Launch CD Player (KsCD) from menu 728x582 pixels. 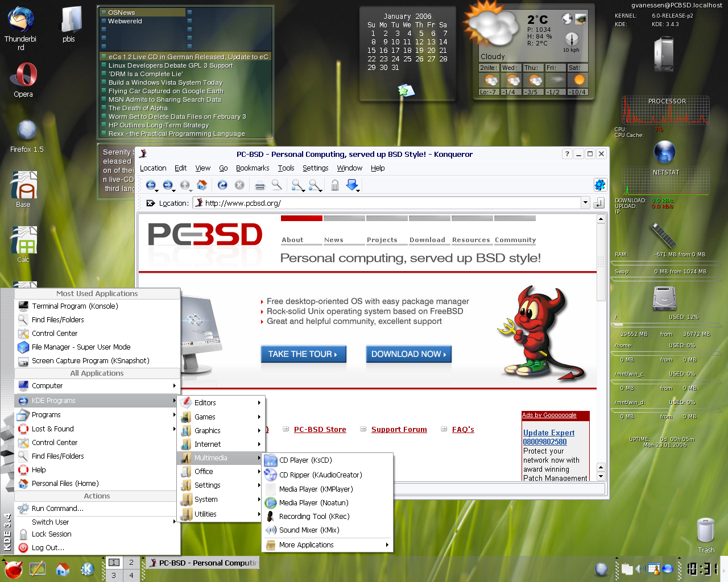[305, 460]
